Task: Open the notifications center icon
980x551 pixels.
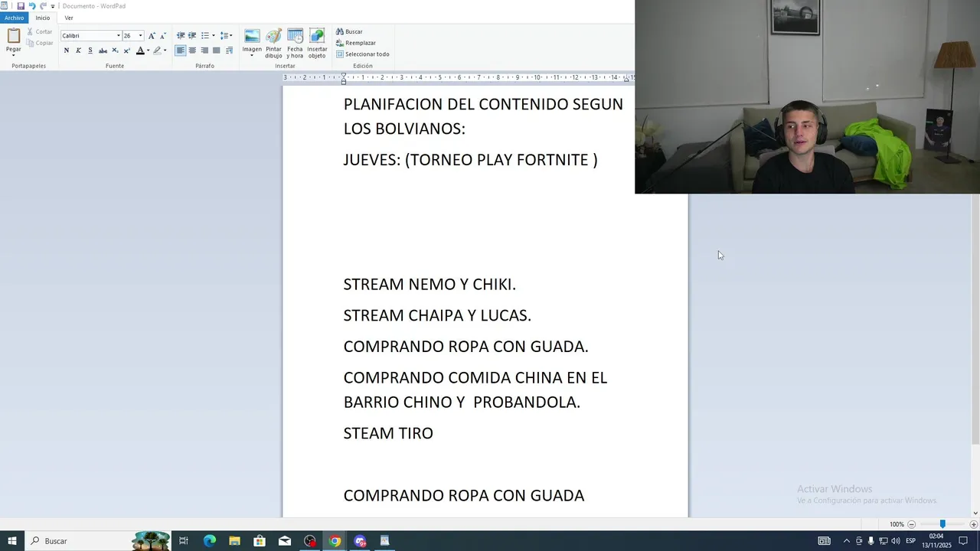Action: 963,541
